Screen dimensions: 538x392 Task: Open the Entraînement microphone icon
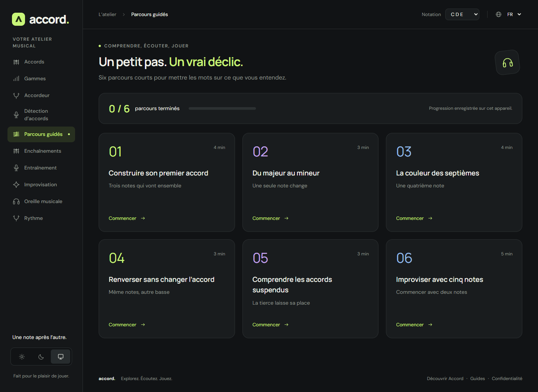coord(16,168)
